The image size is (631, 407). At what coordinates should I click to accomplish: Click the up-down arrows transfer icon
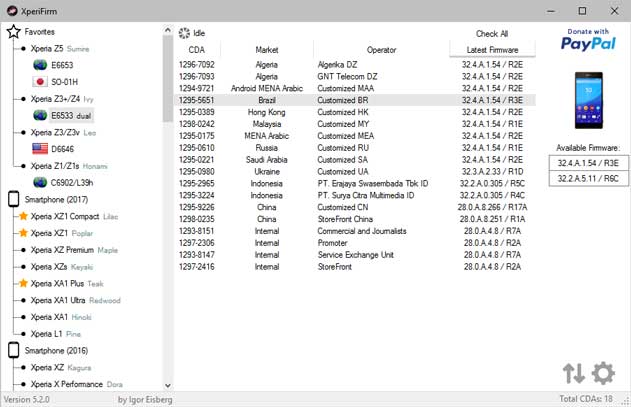coord(573,373)
